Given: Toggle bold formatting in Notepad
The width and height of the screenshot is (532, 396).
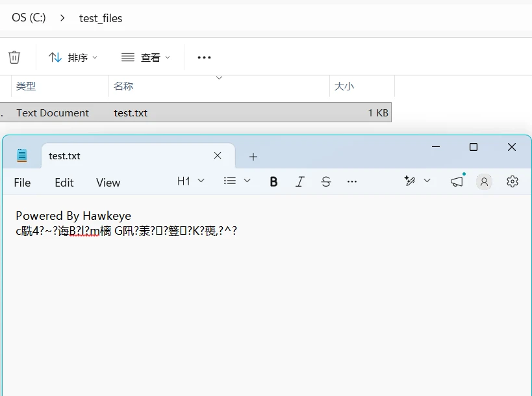Looking at the screenshot, I should coord(273,181).
